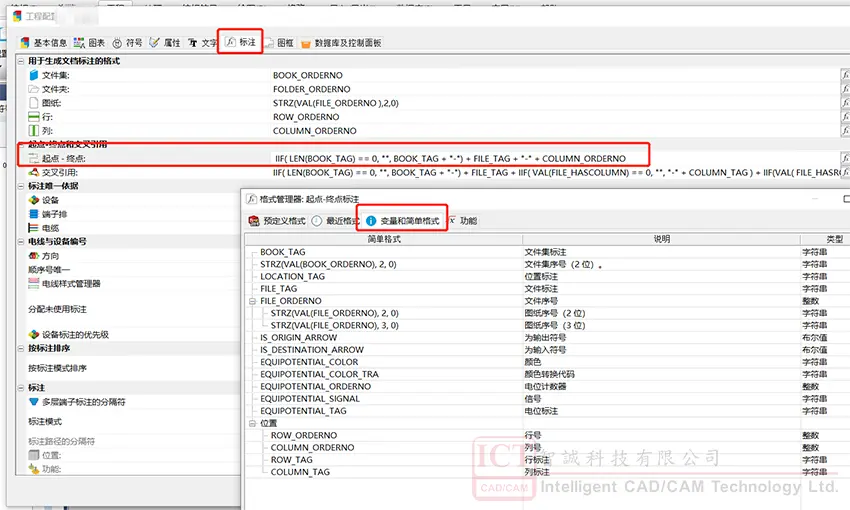This screenshot has width=850, height=510.
Task: Select the 变量和简单格式 tab
Action: (x=403, y=221)
